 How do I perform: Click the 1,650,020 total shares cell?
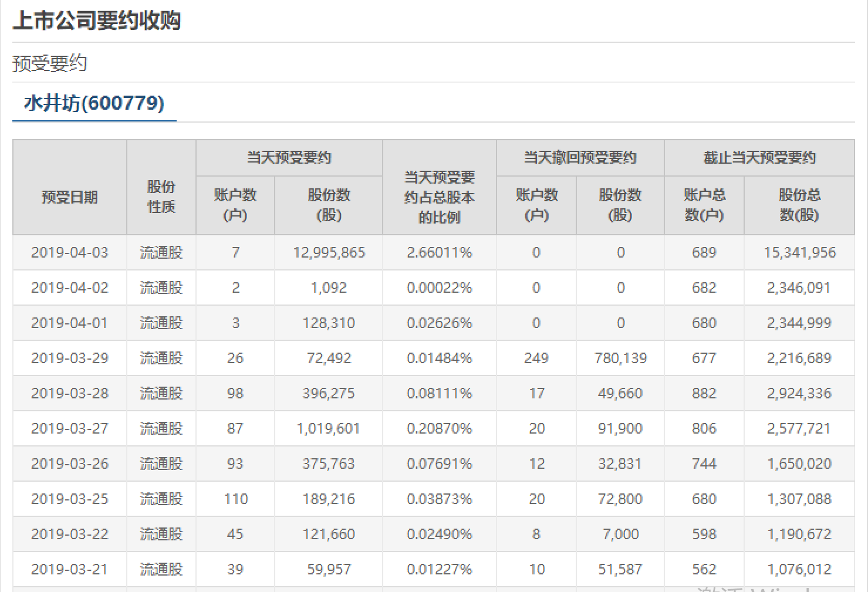pos(799,464)
